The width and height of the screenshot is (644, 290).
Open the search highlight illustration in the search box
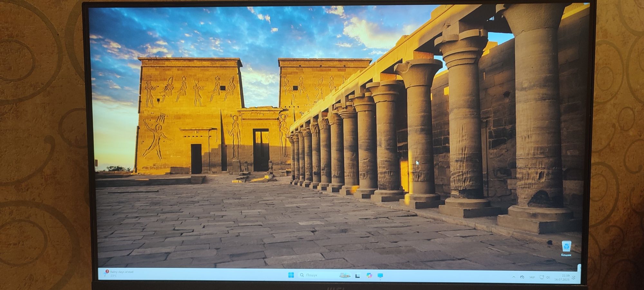tap(345, 275)
